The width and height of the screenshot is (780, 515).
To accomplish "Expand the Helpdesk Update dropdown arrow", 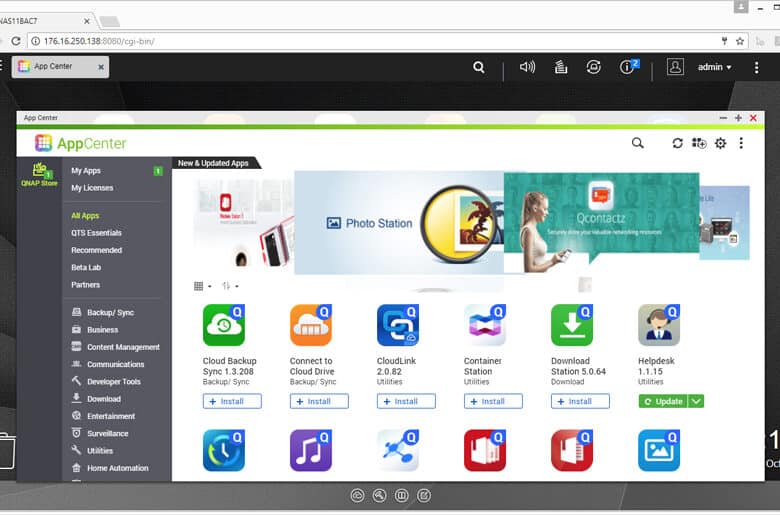I will tap(696, 401).
